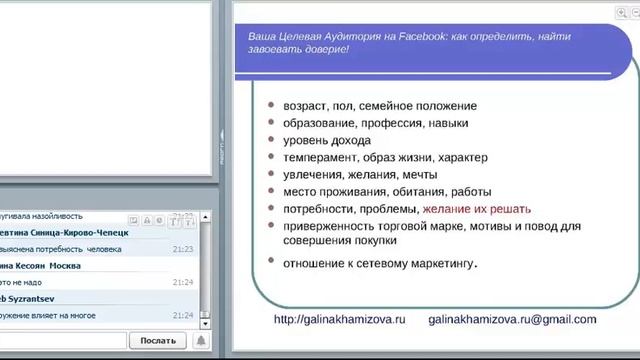640x360 pixels.
Task: Click the picture icon in chat toolbar
Action: [133, 221]
